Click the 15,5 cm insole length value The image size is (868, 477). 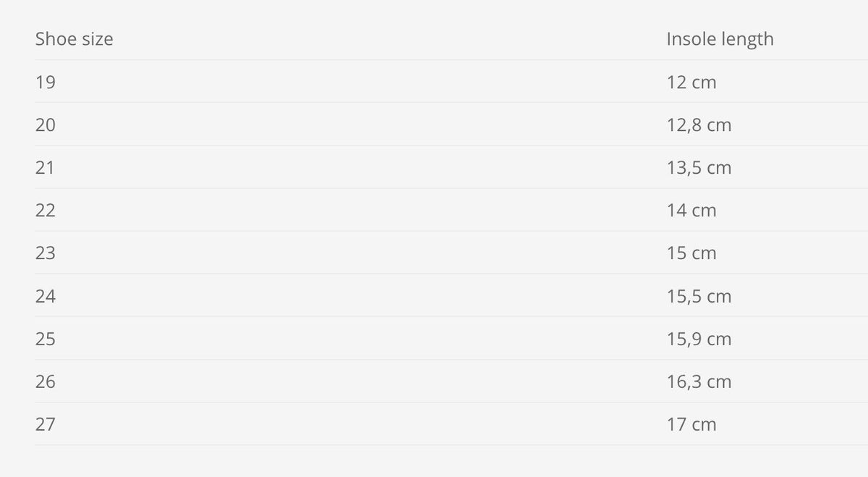click(x=699, y=295)
